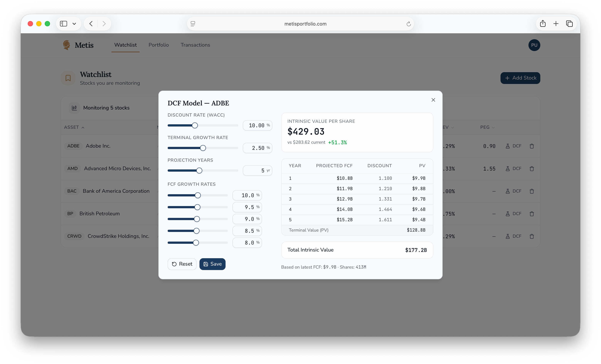
Task: Switch to the Transactions tab
Action: (x=195, y=45)
